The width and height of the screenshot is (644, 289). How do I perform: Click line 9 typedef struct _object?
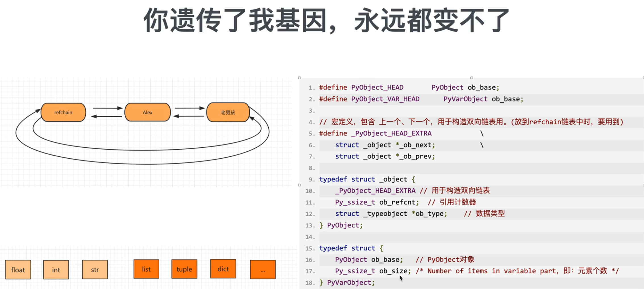tap(367, 179)
